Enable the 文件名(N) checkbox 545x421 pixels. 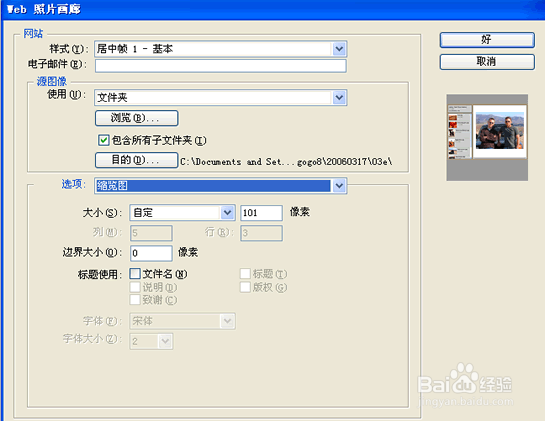(x=135, y=274)
